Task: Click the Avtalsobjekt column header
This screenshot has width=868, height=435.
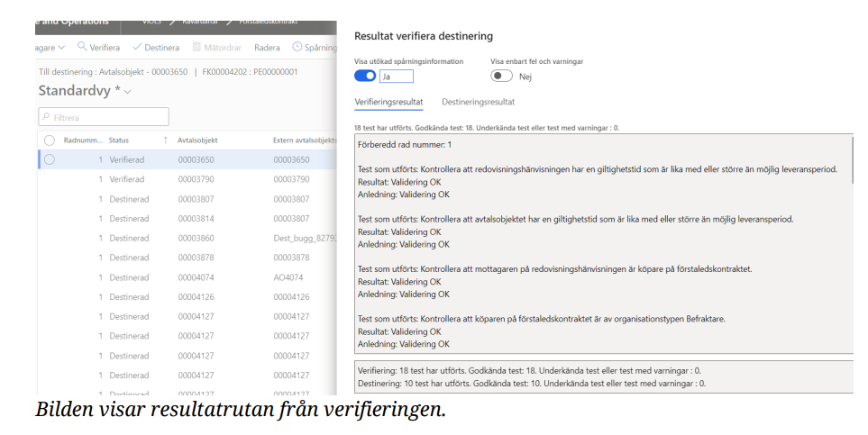Action: [x=197, y=140]
